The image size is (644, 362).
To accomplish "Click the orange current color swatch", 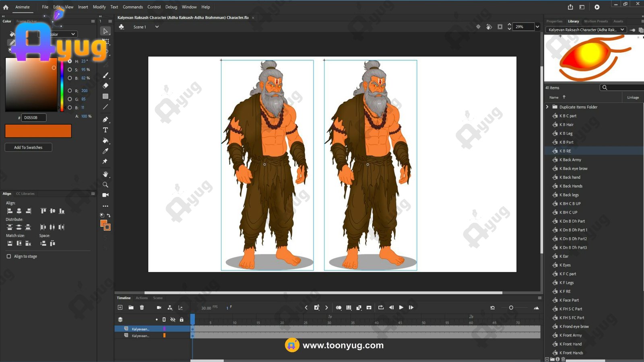I will coord(38,131).
